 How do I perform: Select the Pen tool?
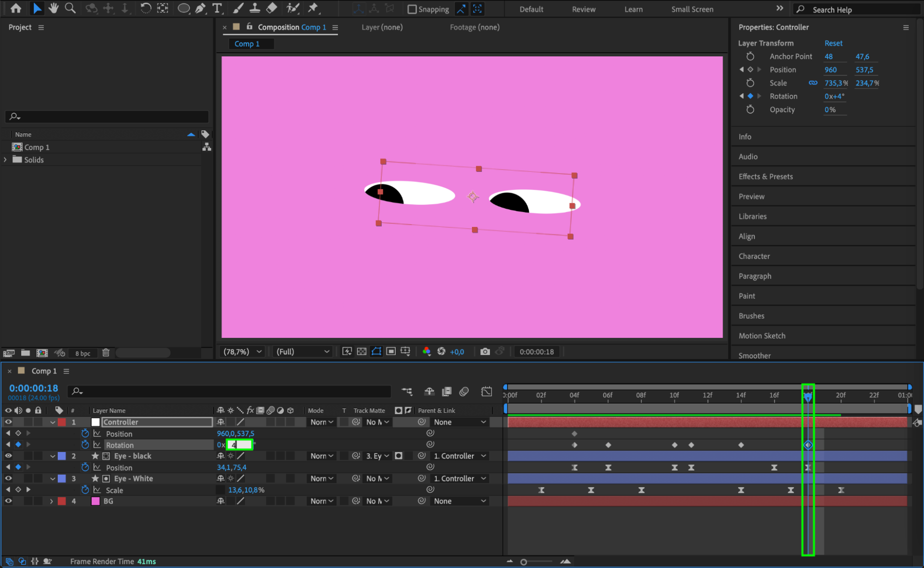pos(200,8)
